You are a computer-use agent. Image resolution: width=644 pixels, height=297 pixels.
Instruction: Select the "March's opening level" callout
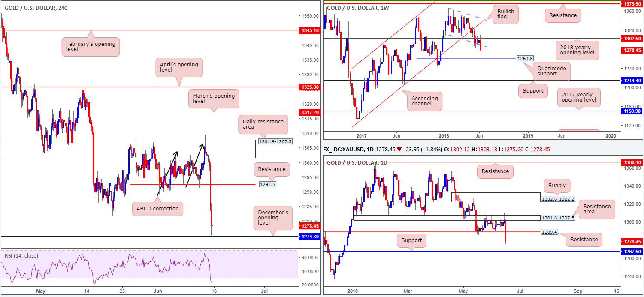click(x=214, y=99)
